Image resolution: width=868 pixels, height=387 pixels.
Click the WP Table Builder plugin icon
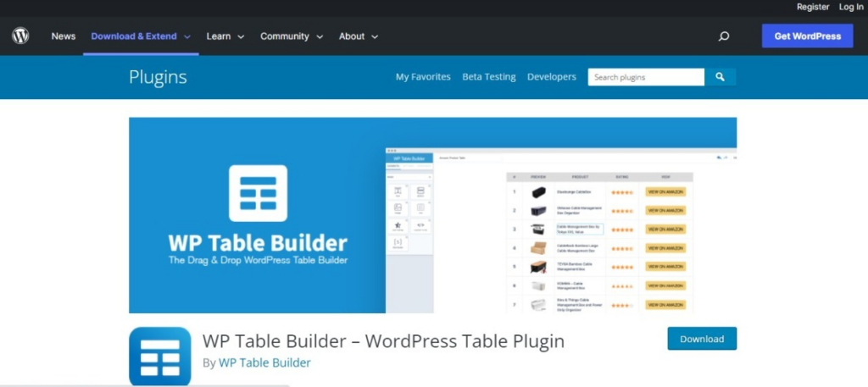click(160, 356)
